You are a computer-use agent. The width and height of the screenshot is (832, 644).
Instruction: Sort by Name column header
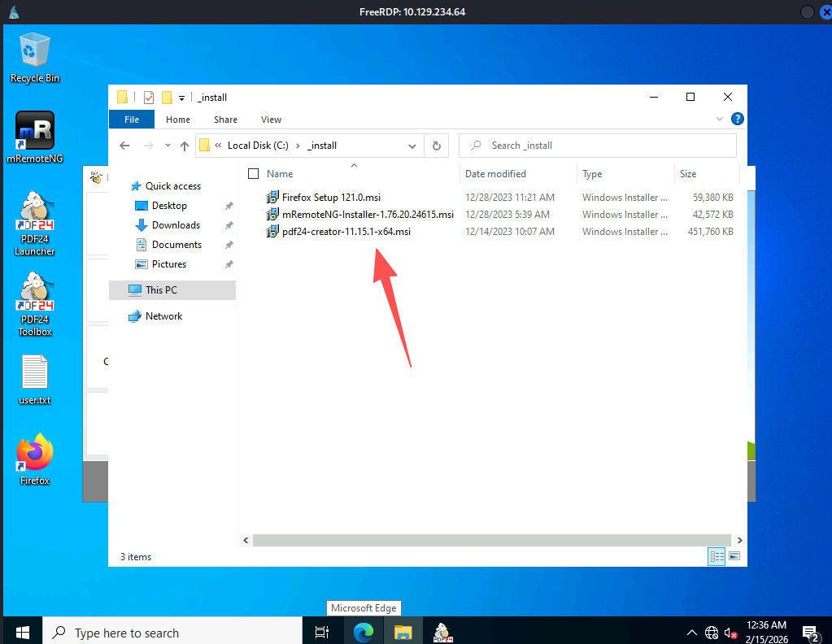coord(280,174)
